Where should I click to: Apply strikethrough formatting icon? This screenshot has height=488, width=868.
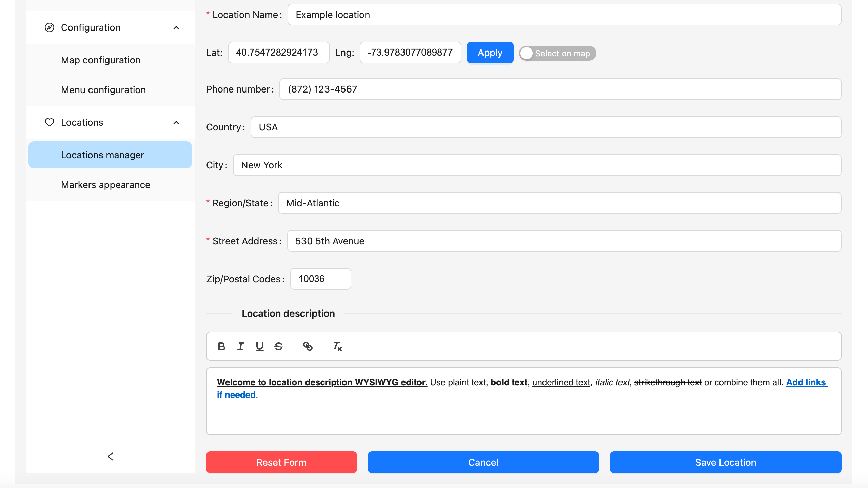pos(279,346)
